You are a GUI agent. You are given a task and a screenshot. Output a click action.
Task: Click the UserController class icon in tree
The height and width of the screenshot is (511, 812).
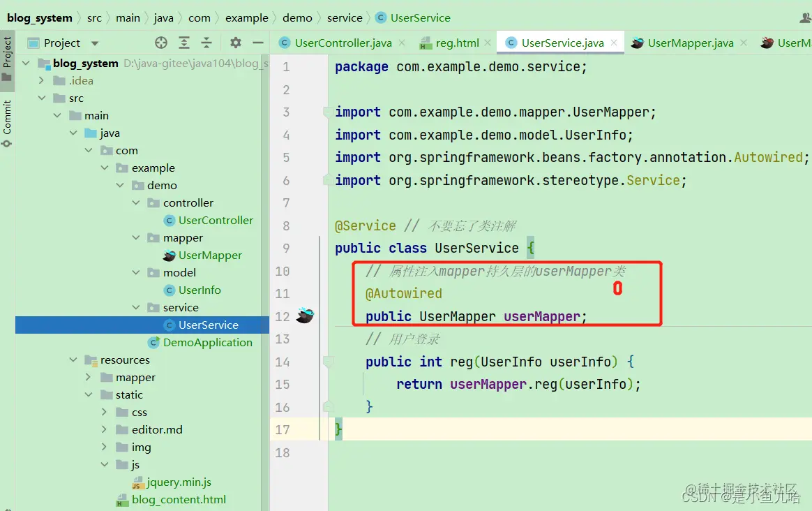[169, 221]
